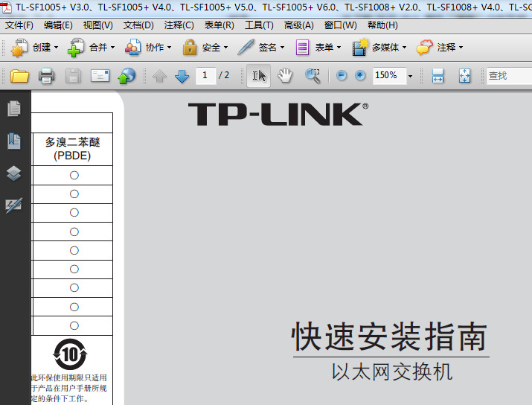Click the multimedia film icon
The width and height of the screenshot is (532, 405).
pyautogui.click(x=360, y=47)
